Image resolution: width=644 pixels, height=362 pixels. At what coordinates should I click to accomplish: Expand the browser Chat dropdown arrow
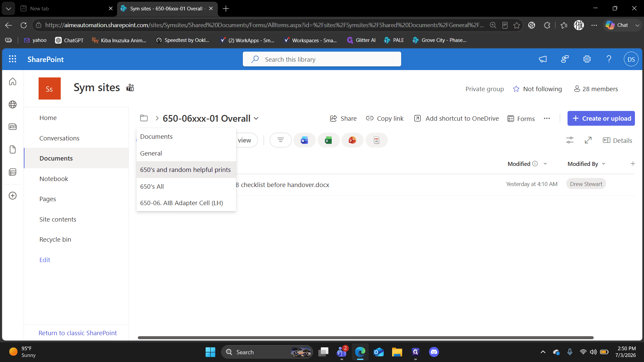coord(637,25)
